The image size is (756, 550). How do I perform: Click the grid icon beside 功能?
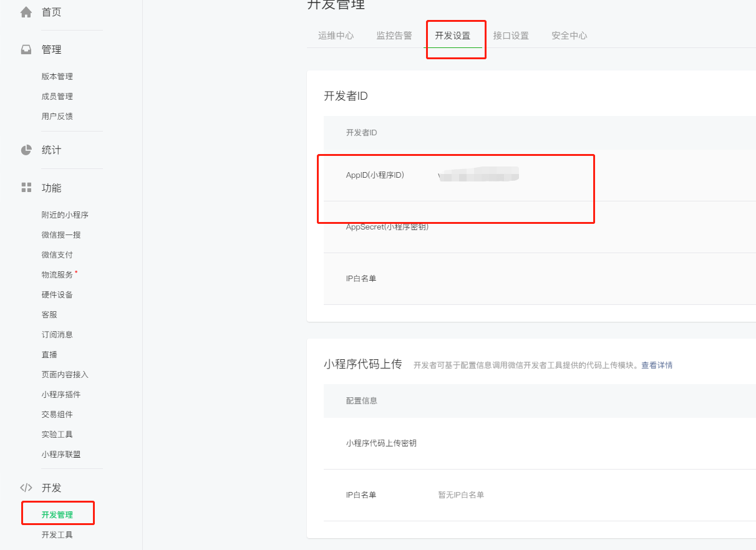26,188
